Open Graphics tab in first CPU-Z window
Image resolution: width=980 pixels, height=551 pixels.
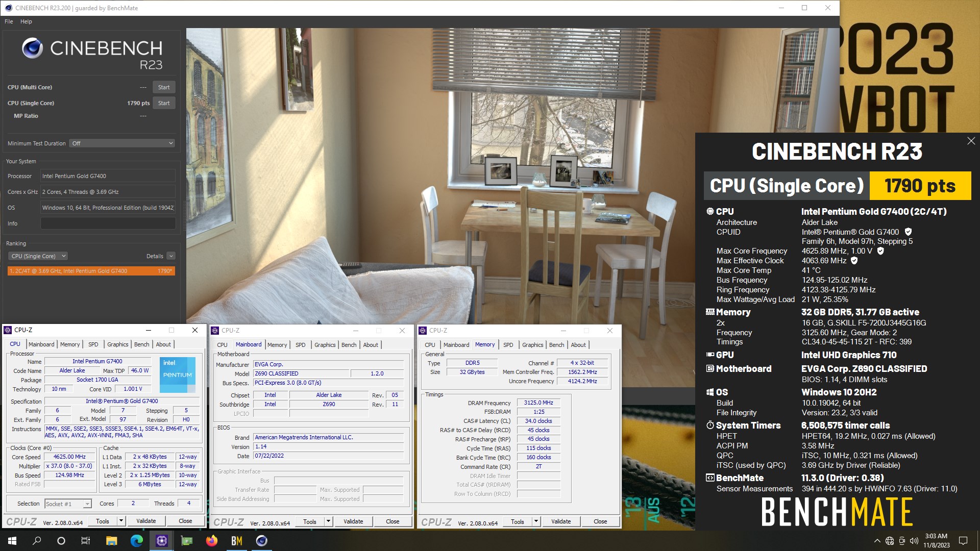pyautogui.click(x=118, y=344)
